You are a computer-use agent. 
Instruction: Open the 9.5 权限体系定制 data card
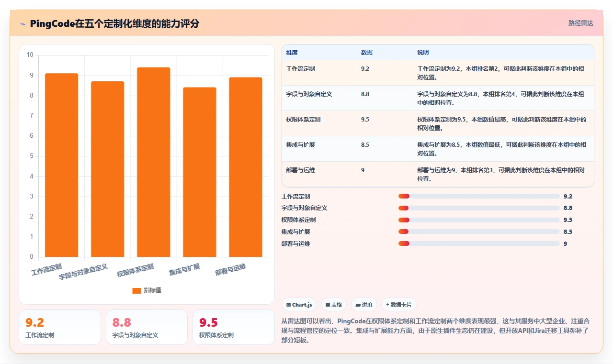(x=234, y=327)
